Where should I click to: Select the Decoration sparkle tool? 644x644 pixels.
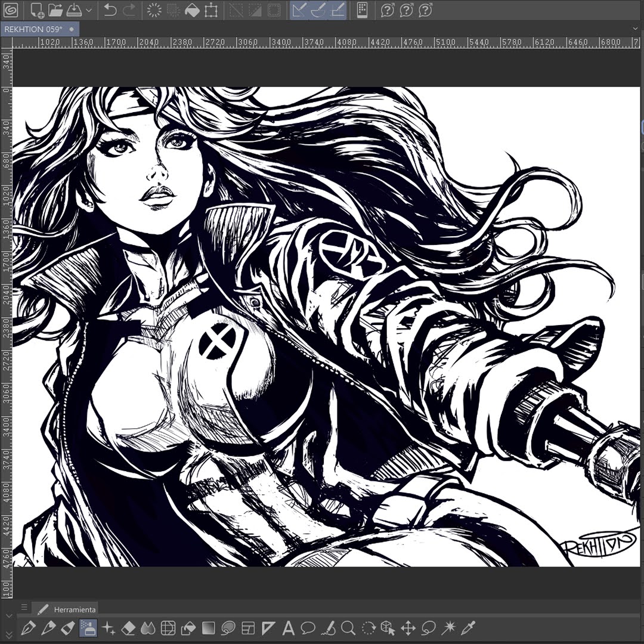click(108, 628)
